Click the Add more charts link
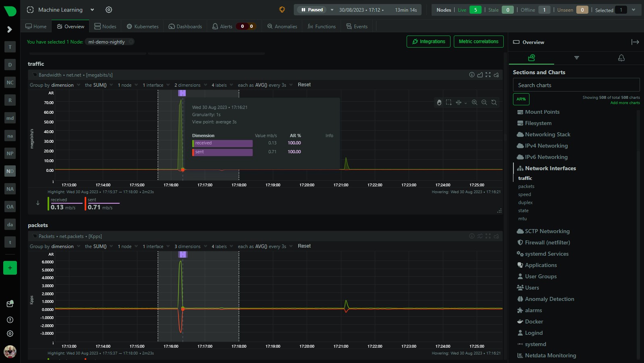This screenshot has height=363, width=644. point(625,103)
